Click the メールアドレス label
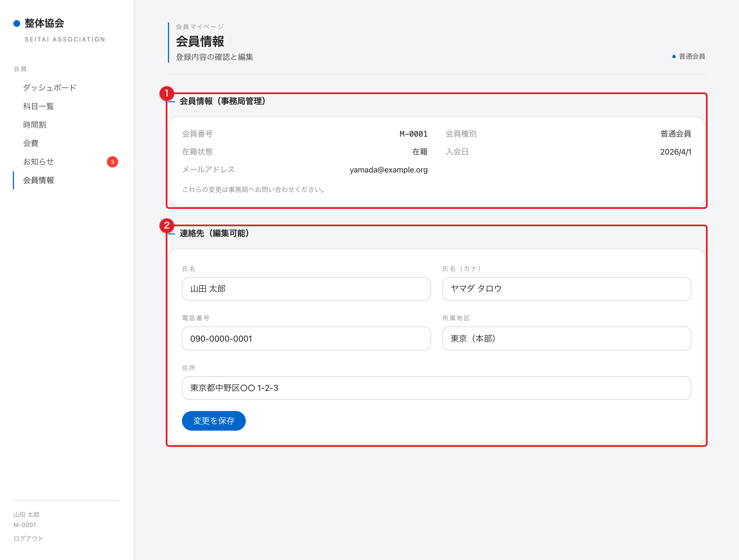739x560 pixels. 209,170
